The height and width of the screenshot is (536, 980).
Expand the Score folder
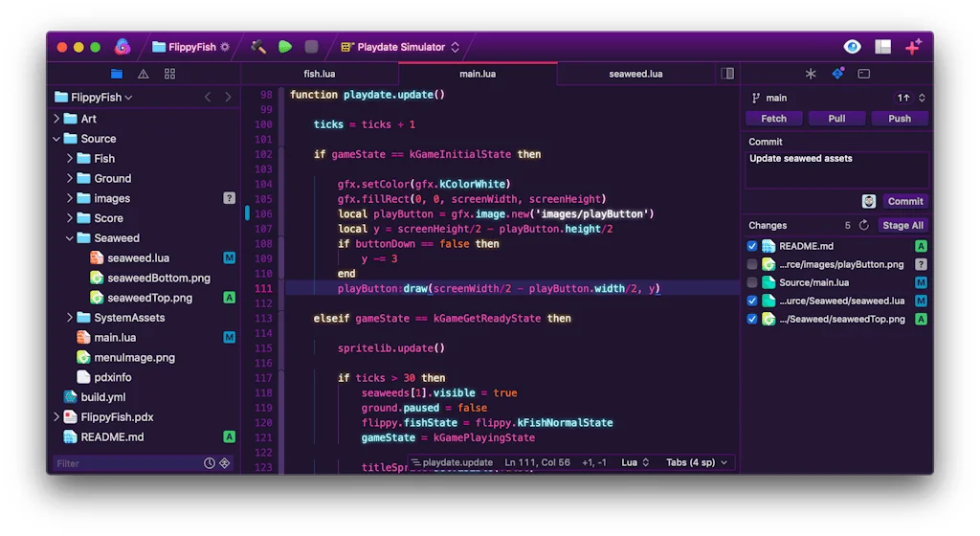[x=69, y=218]
